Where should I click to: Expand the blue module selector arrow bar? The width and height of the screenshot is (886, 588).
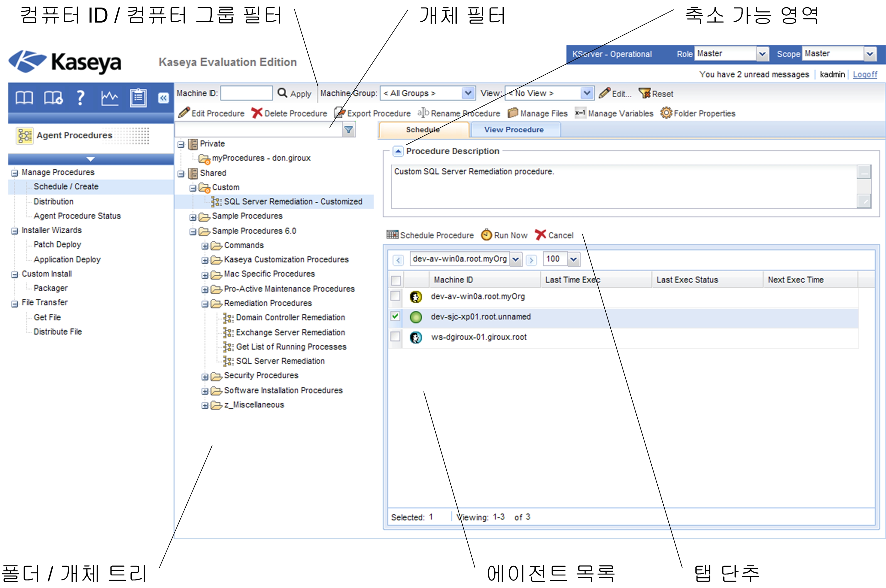(90, 159)
